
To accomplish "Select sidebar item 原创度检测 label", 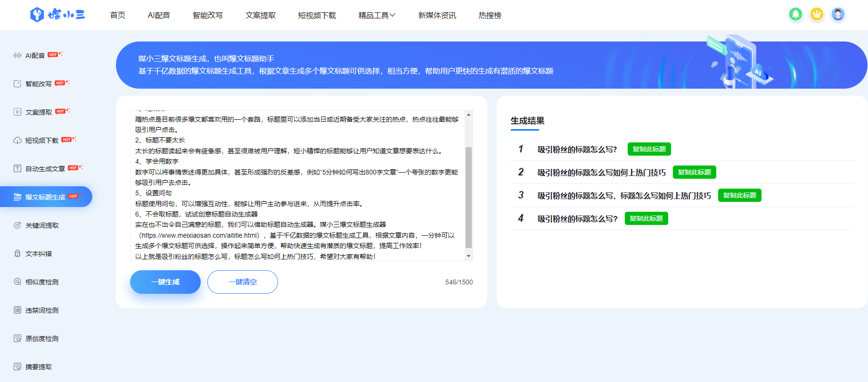I will [x=42, y=339].
